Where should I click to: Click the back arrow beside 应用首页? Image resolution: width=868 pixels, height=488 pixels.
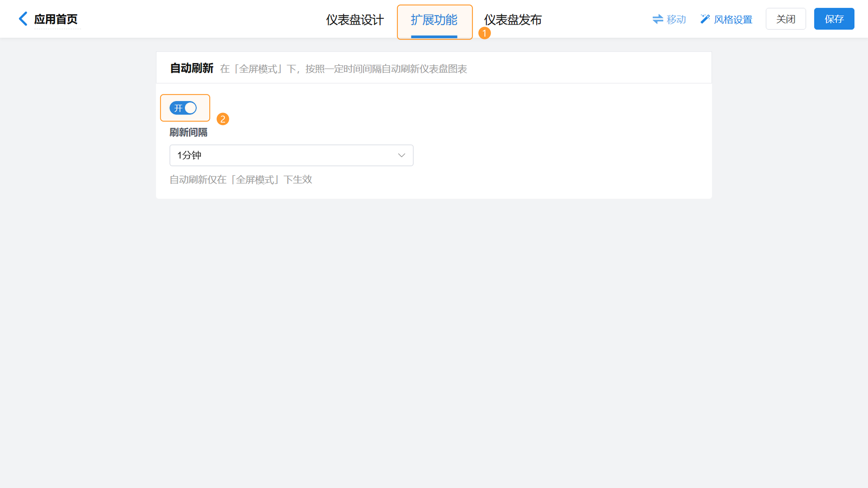(23, 19)
